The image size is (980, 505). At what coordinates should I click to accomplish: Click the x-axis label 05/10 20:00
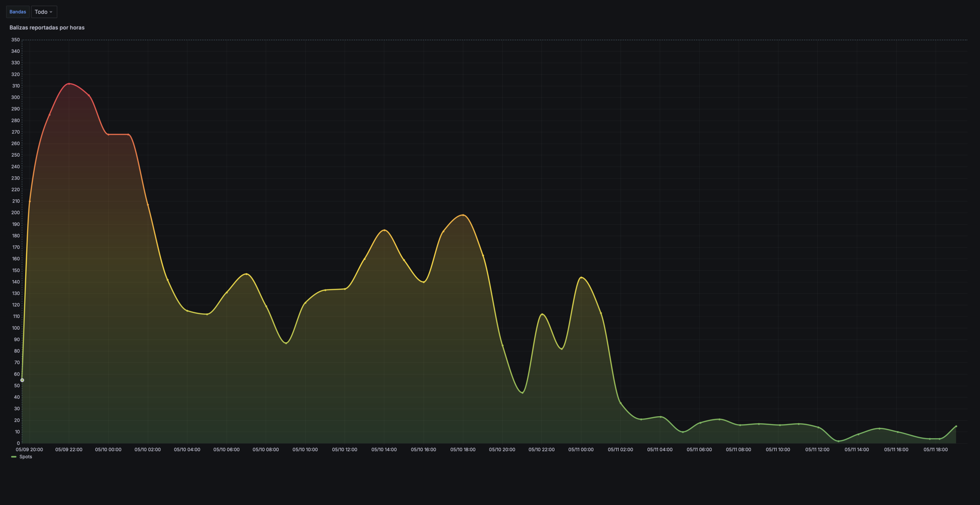[x=502, y=449]
